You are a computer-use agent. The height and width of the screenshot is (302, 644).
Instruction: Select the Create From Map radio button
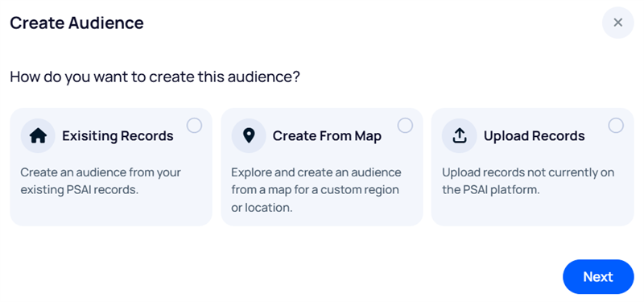click(405, 126)
